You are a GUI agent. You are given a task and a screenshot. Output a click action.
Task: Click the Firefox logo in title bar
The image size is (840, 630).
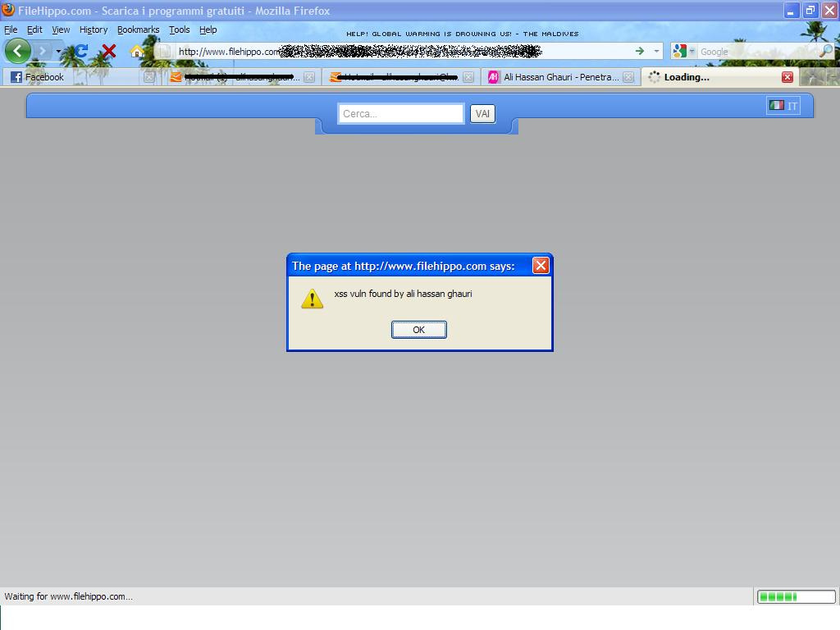[8, 10]
